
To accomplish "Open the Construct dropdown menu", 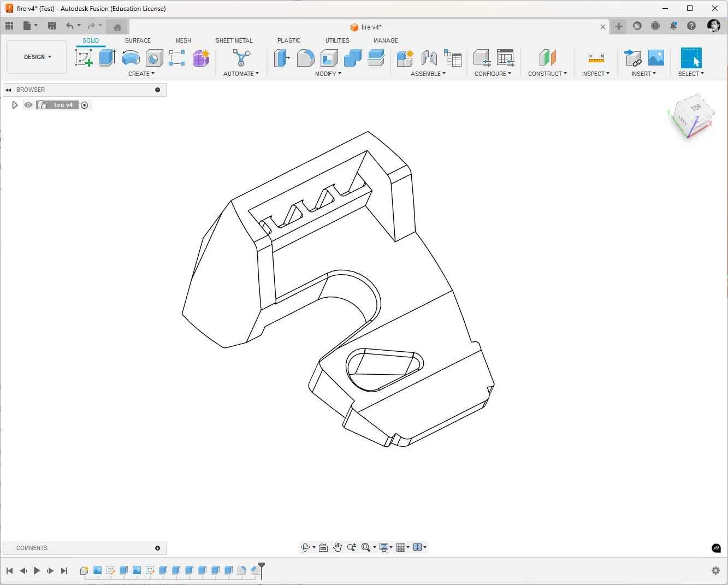I will (x=548, y=74).
